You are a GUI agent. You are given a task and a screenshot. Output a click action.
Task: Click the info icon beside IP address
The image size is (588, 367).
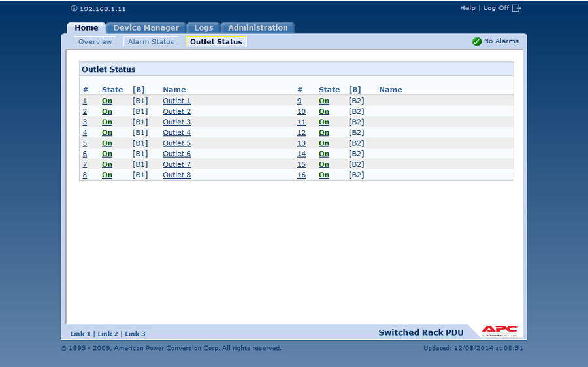coord(74,9)
